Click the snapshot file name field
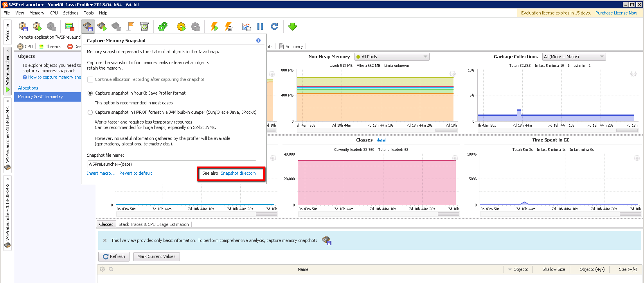The height and width of the screenshot is (283, 644). pos(171,164)
